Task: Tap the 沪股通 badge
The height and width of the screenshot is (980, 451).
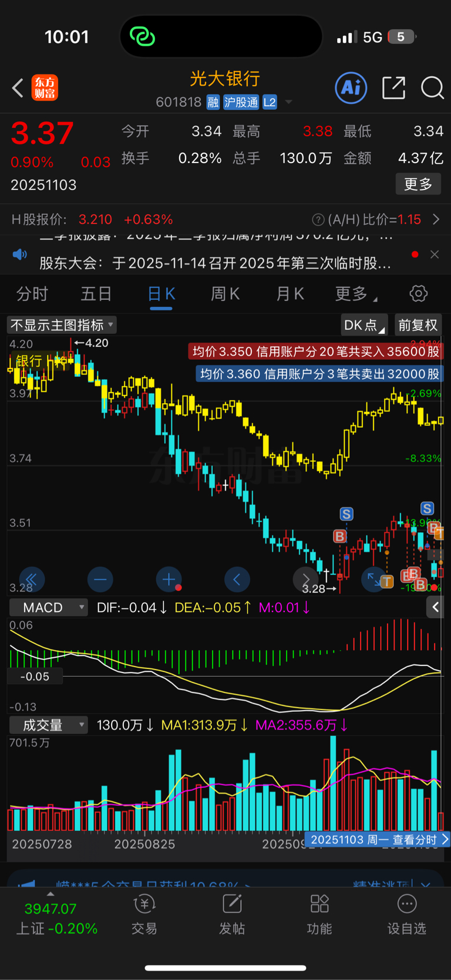Action: coord(241,103)
